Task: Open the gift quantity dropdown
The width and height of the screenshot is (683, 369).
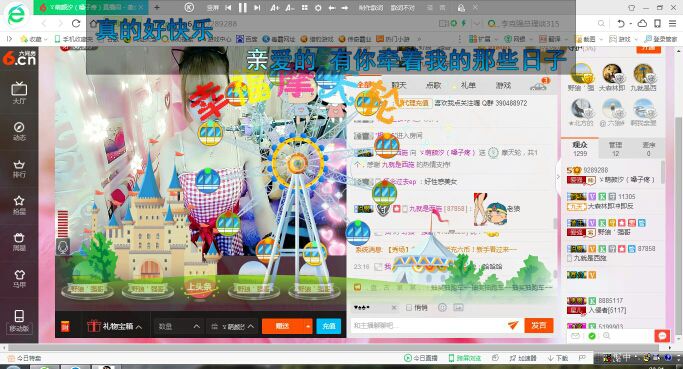Action: [x=178, y=326]
